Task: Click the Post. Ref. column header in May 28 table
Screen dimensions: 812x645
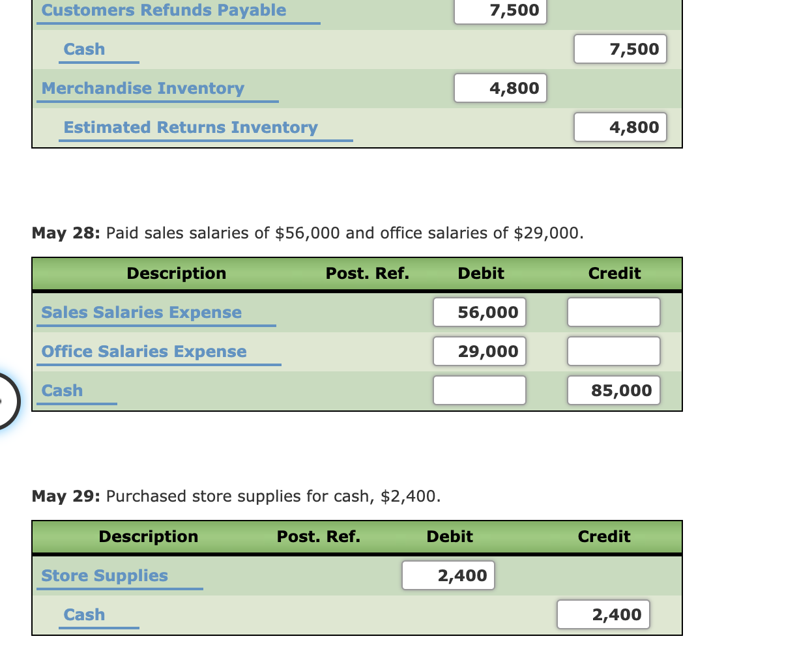Action: pyautogui.click(x=367, y=273)
